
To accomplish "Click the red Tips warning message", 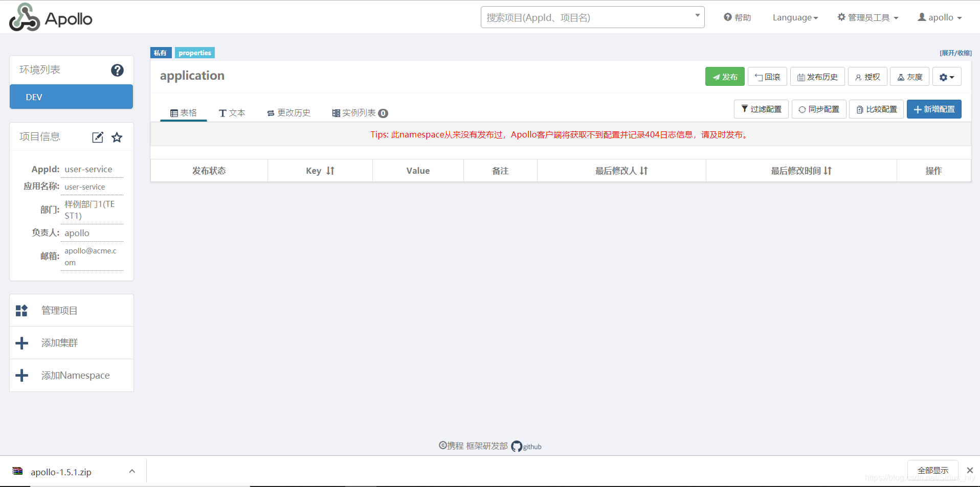I will tap(561, 134).
